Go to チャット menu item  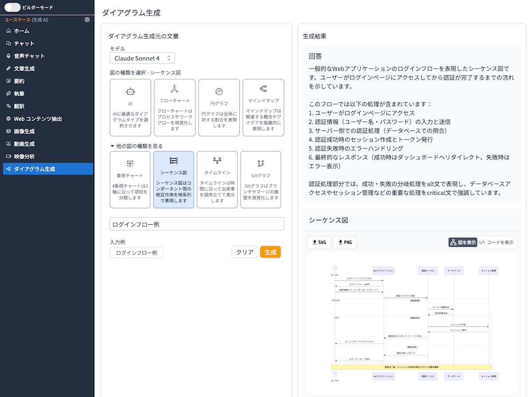click(x=48, y=43)
